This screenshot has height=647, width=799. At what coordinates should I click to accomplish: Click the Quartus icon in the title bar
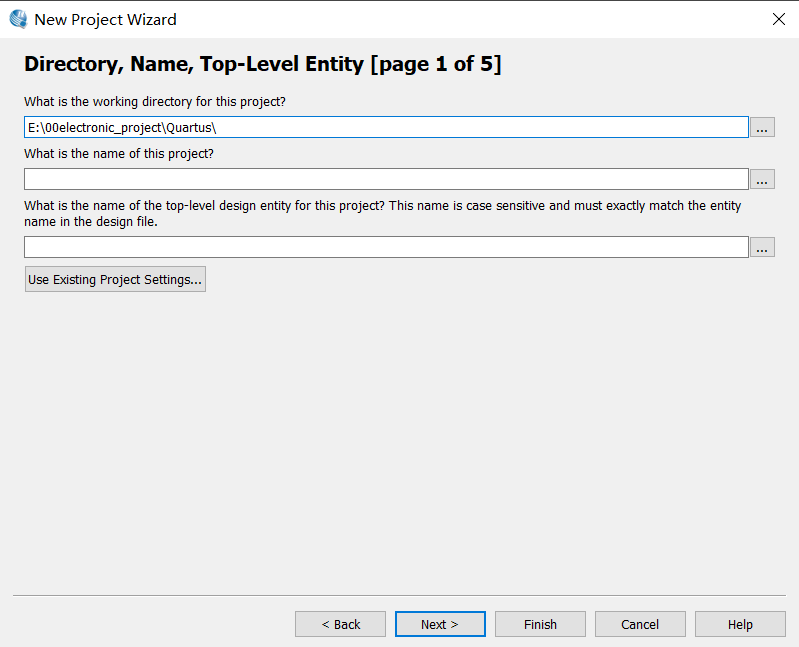(18, 19)
